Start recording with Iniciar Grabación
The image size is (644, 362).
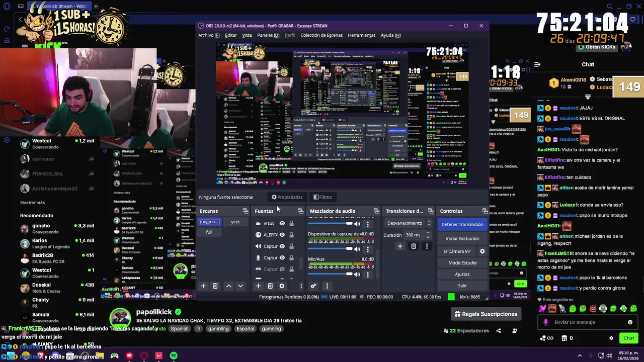pyautogui.click(x=462, y=239)
